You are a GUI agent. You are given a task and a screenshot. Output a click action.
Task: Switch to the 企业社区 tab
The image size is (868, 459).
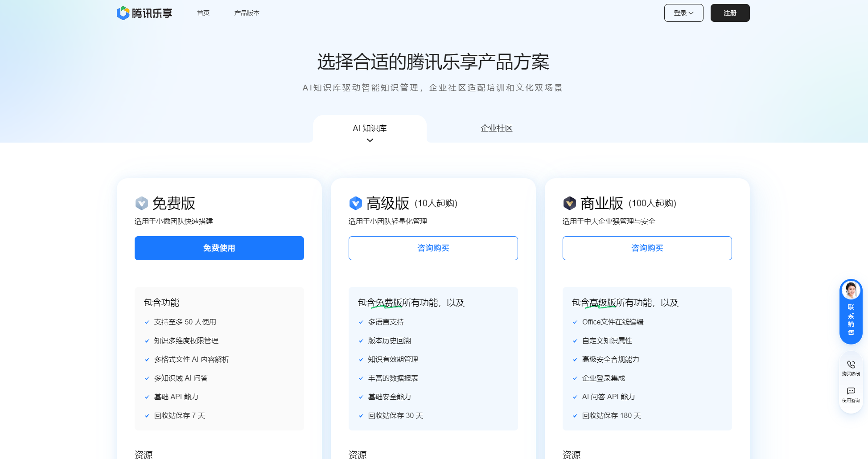tap(496, 128)
